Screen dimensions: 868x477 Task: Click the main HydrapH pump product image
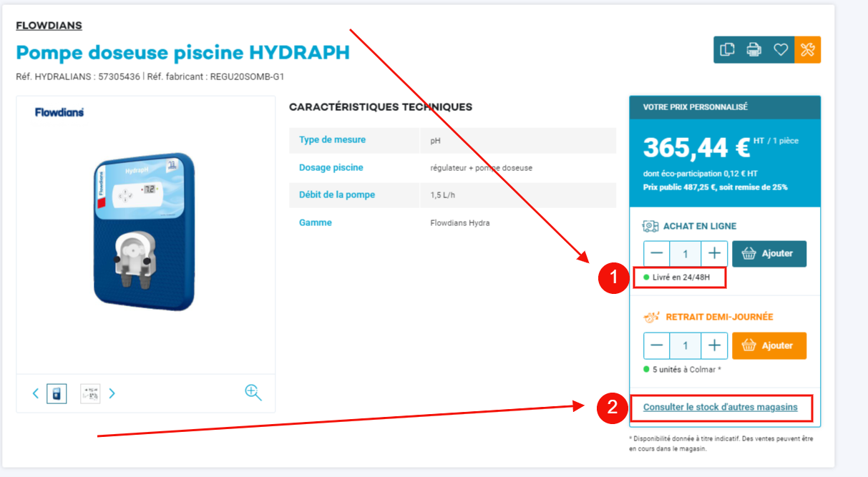click(x=145, y=231)
